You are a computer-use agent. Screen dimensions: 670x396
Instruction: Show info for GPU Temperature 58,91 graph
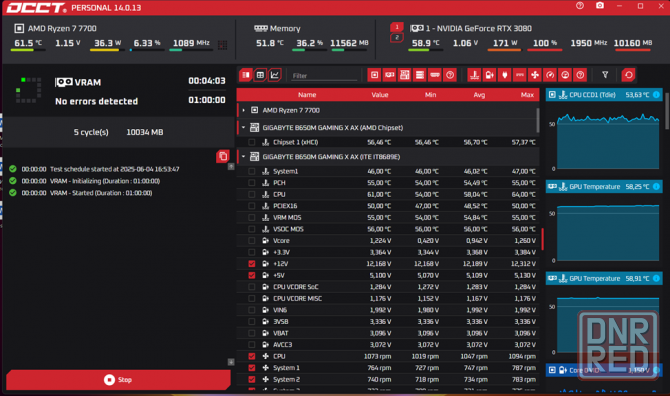(x=656, y=279)
